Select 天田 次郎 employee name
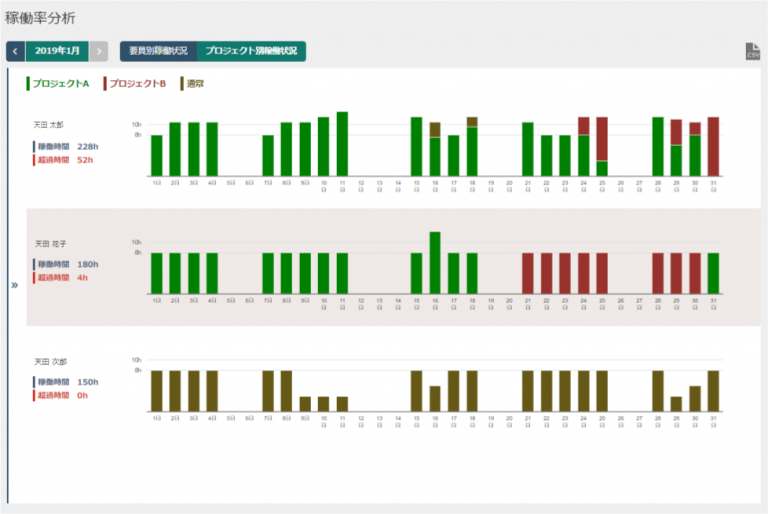Viewport: 768px width, 514px height. click(50, 362)
